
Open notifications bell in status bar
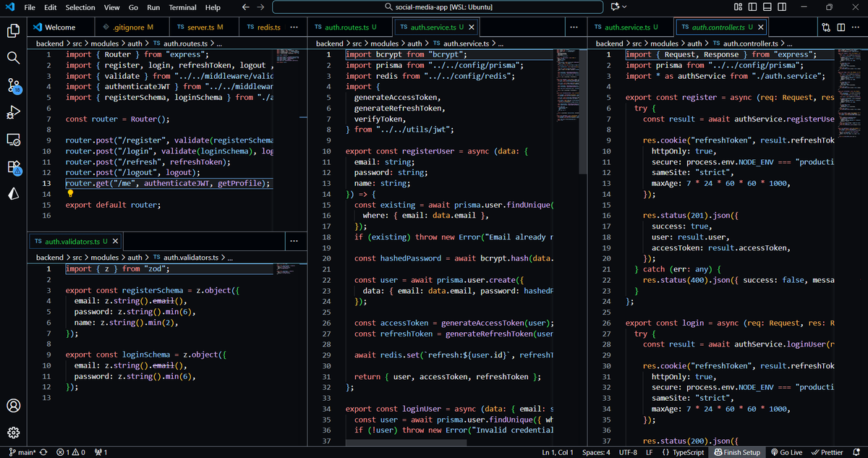click(x=857, y=452)
